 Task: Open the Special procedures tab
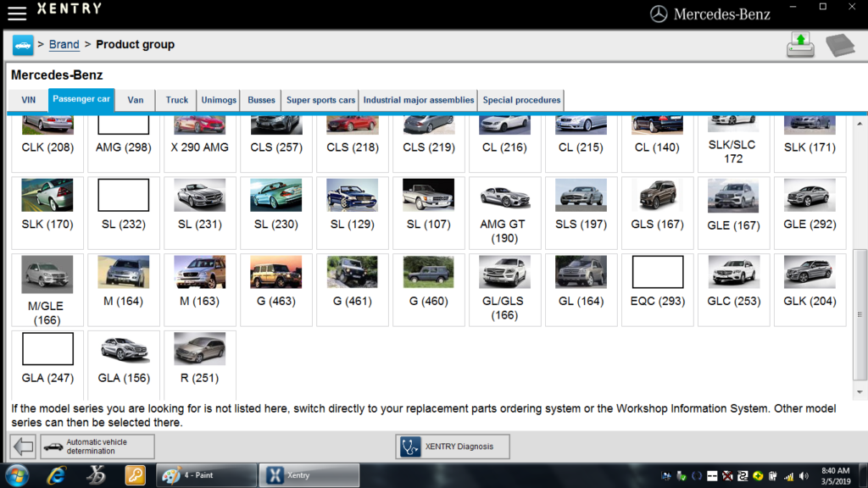tap(521, 100)
